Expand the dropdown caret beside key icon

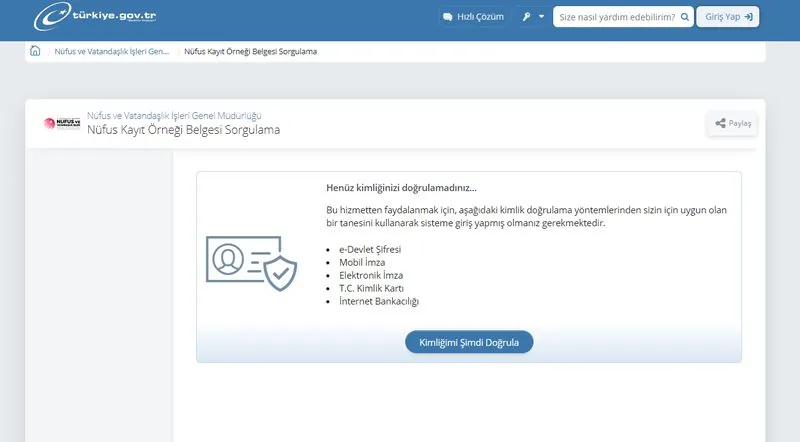click(542, 18)
